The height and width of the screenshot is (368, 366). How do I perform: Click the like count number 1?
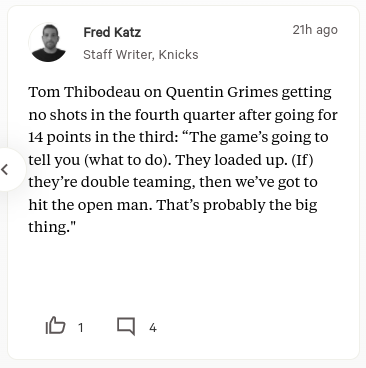tap(80, 328)
